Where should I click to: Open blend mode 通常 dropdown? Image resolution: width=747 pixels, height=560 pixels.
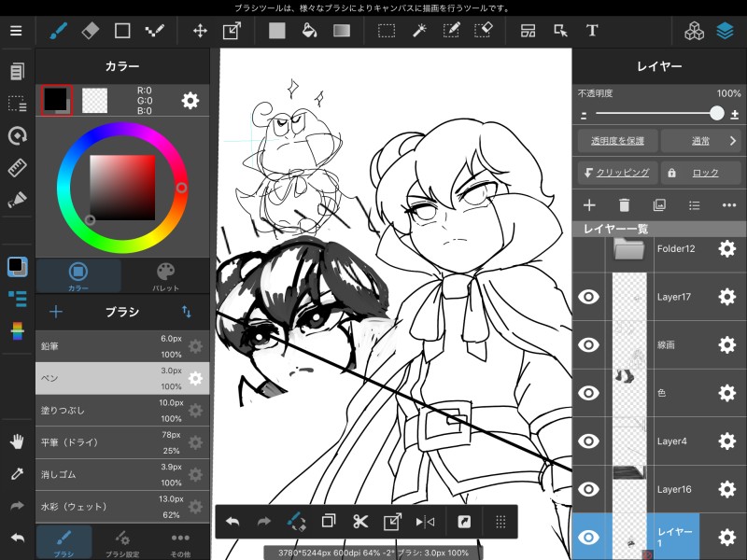[700, 141]
